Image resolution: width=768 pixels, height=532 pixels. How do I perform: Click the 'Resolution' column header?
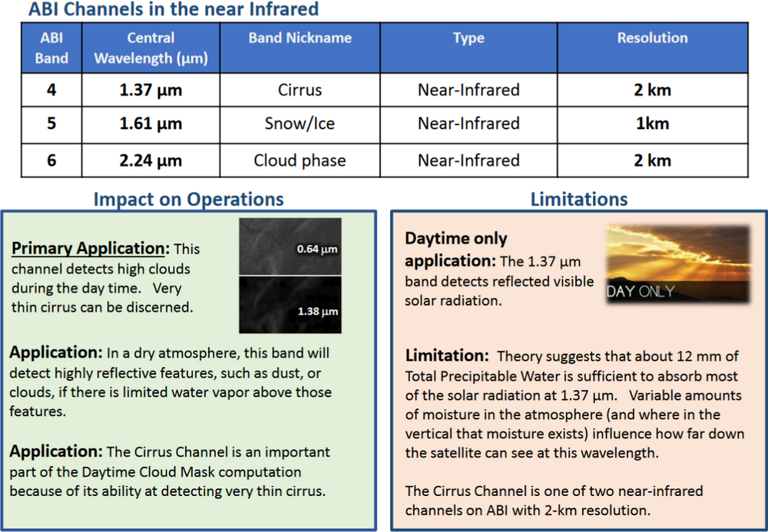pyautogui.click(x=652, y=38)
